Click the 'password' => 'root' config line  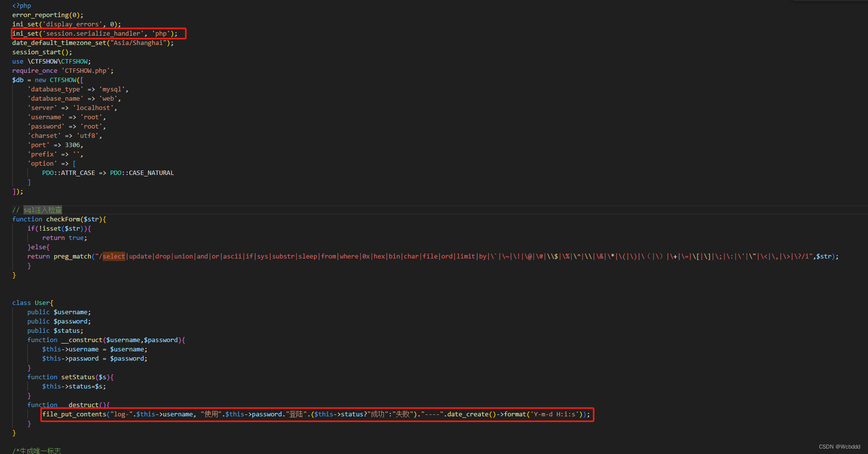tap(66, 126)
